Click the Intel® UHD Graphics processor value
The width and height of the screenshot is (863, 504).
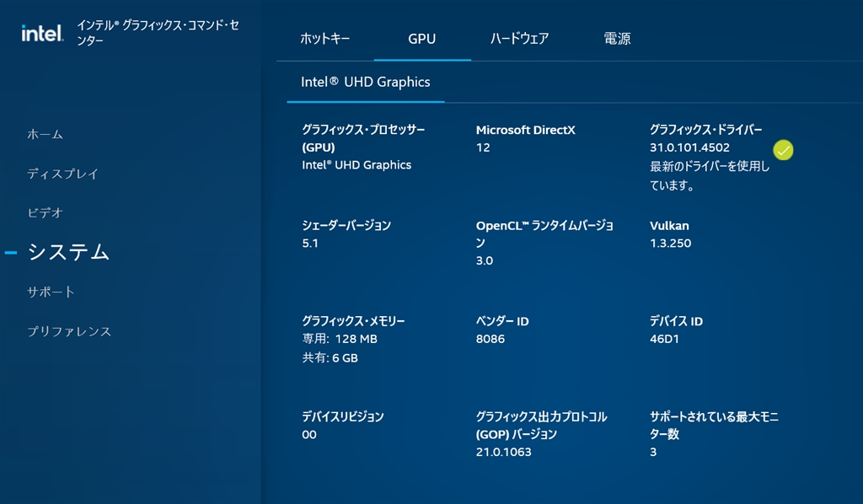[x=356, y=165]
